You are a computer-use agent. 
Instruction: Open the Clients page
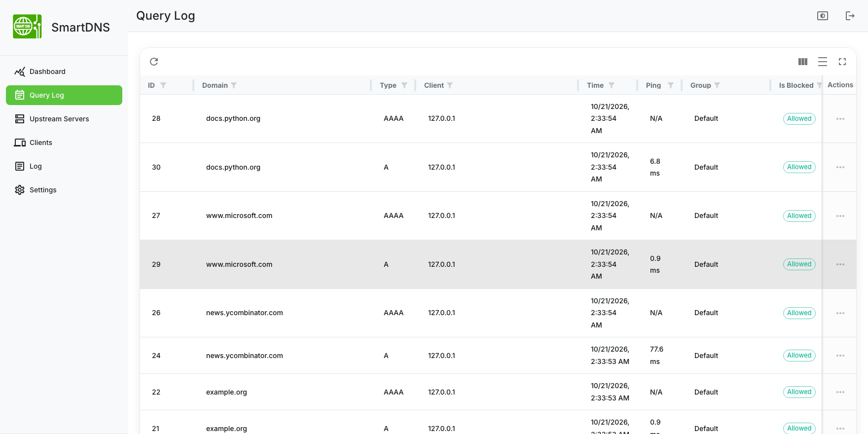64,143
